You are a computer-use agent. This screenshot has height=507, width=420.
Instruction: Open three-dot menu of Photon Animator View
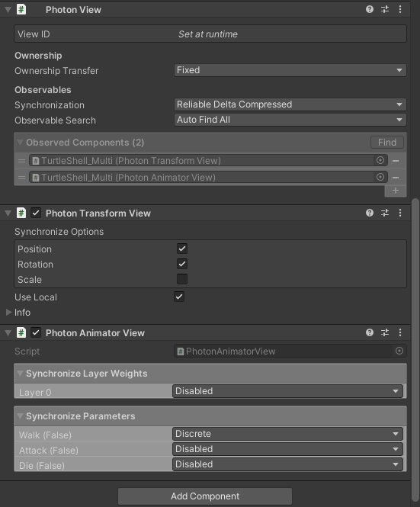pos(400,332)
